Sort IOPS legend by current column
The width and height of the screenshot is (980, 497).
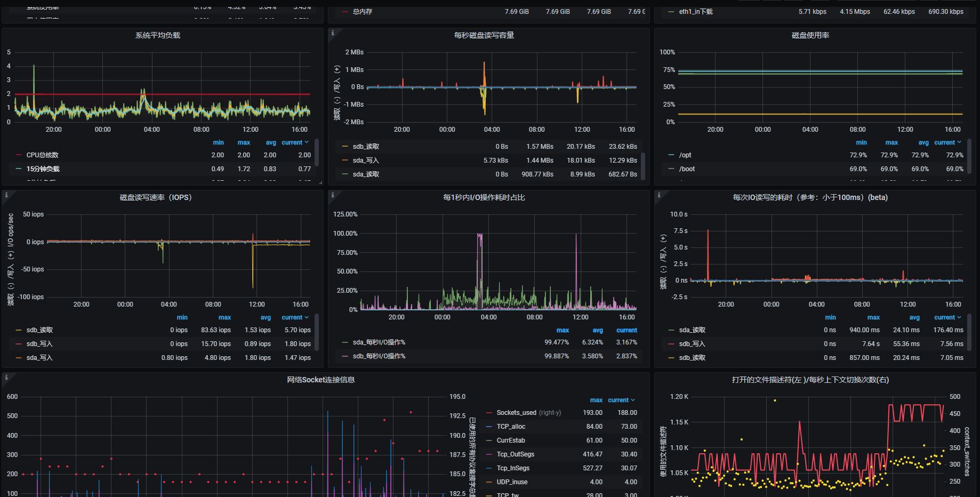coord(295,317)
